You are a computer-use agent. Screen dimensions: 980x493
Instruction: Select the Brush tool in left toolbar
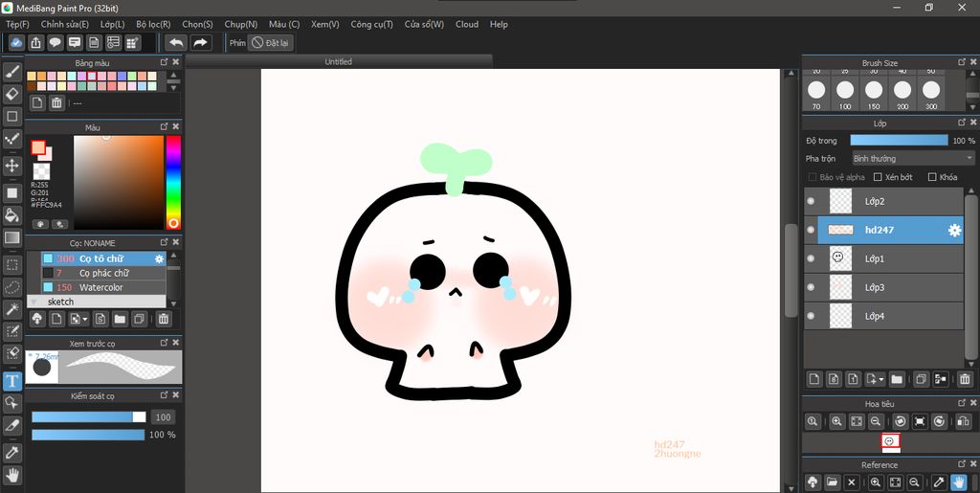(x=11, y=71)
